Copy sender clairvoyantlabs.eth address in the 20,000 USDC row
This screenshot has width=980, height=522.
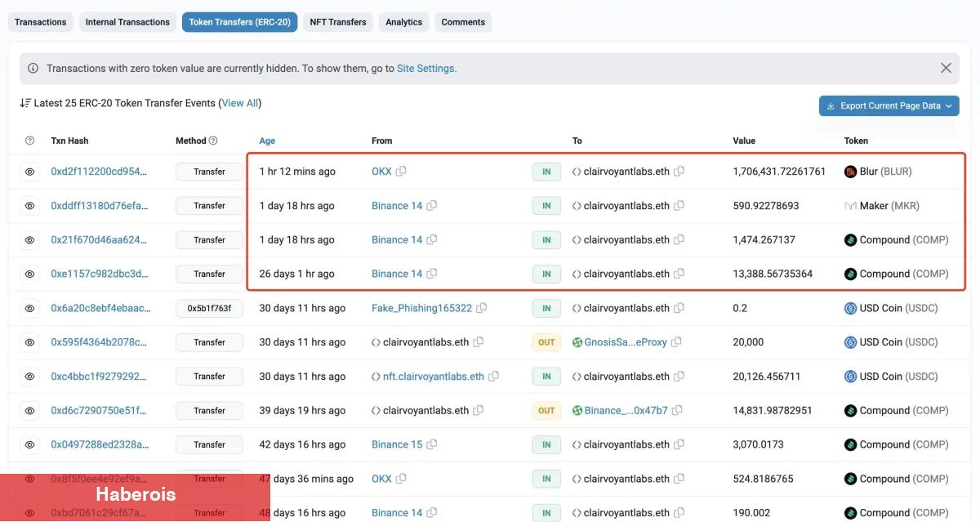coord(479,342)
